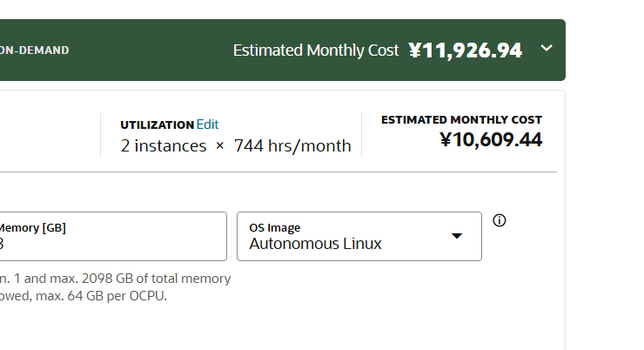644x350 pixels.
Task: Click empty area of the green header bar
Action: 148,50
